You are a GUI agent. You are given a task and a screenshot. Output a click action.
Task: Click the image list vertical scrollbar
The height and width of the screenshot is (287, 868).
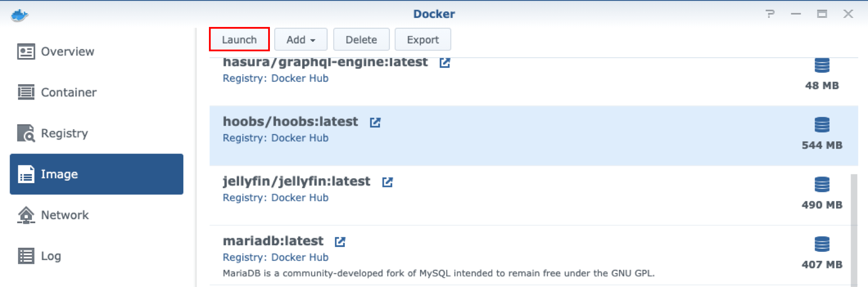[x=854, y=230]
